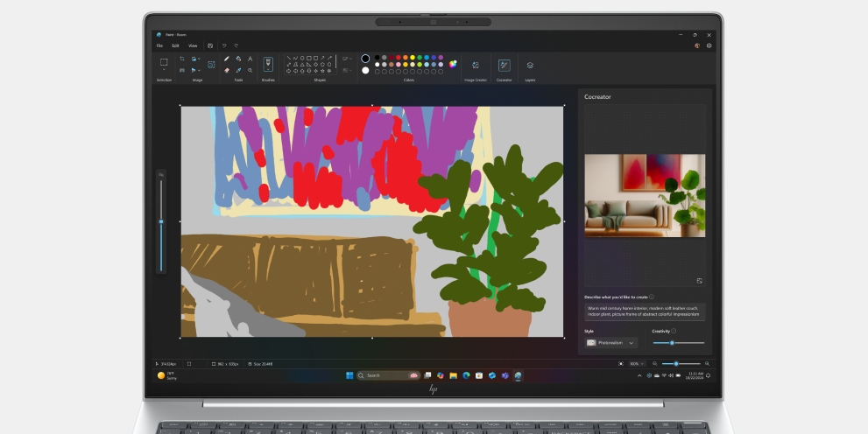Open Image Creator
The height and width of the screenshot is (434, 868).
click(x=475, y=66)
